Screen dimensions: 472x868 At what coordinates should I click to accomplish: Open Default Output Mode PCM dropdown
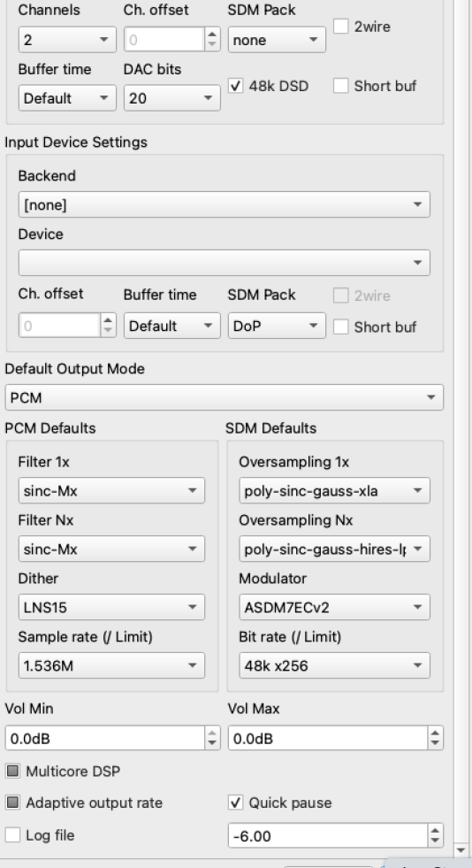(224, 397)
